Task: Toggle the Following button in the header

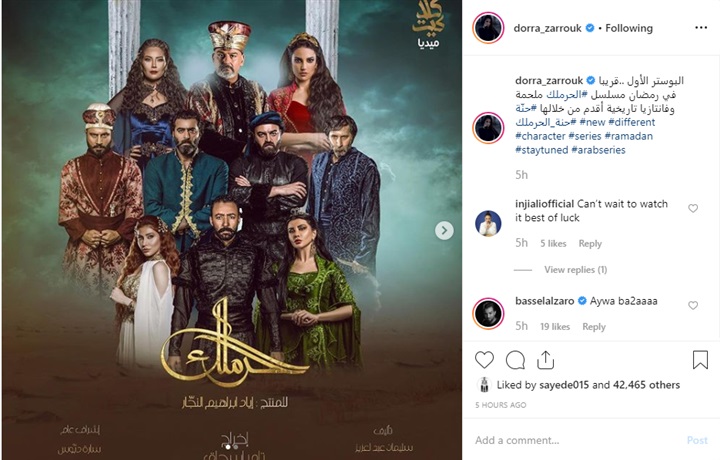Action: pyautogui.click(x=629, y=28)
